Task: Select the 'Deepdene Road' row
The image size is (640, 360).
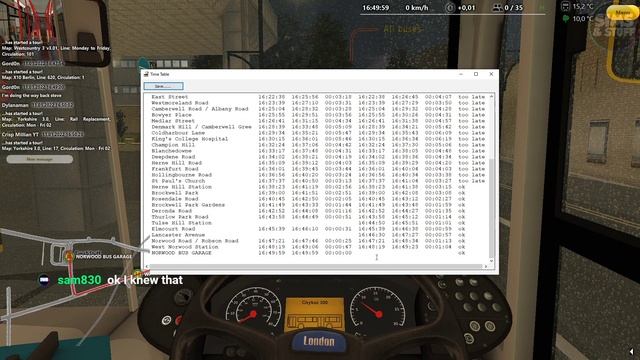Action: (318, 157)
